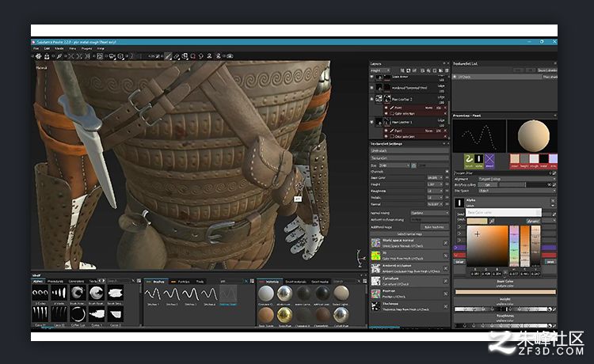Viewport: 594px width, 364px height.
Task: Click the Bake textures button
Action: pos(434,227)
